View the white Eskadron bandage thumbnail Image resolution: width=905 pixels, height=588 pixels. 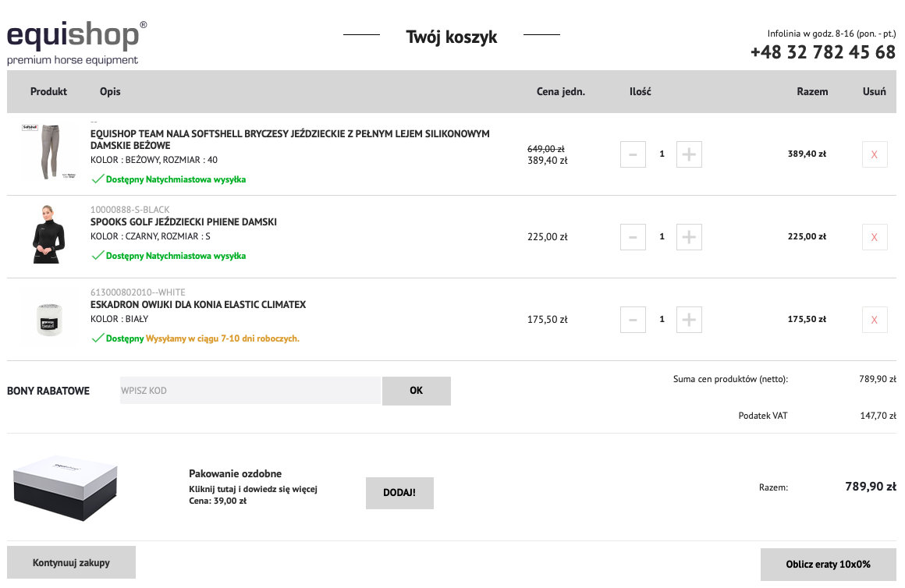point(49,319)
